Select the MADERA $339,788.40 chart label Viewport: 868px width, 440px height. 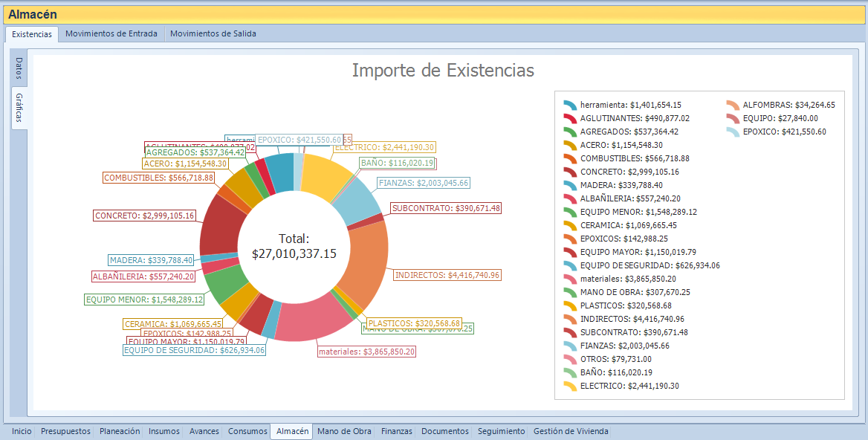[151, 260]
